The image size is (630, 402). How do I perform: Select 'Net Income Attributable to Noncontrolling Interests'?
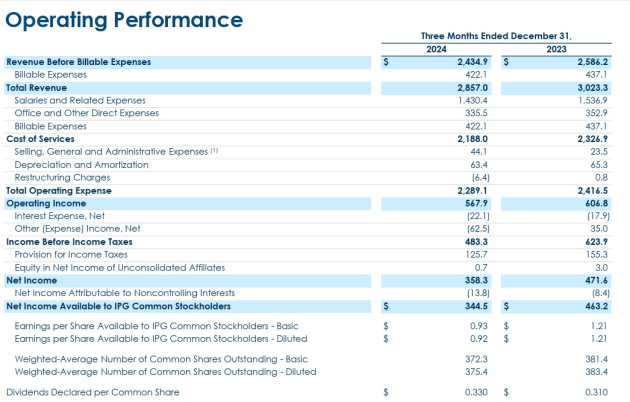click(125, 293)
